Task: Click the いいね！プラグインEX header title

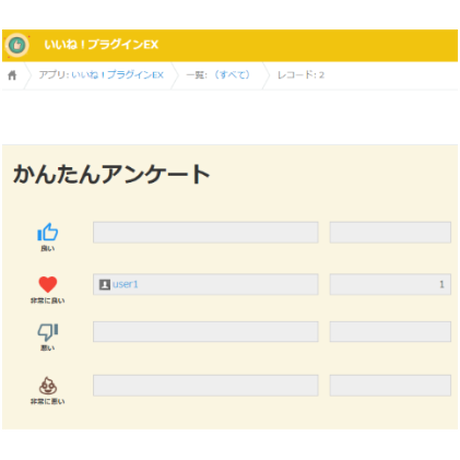Action: [101, 44]
